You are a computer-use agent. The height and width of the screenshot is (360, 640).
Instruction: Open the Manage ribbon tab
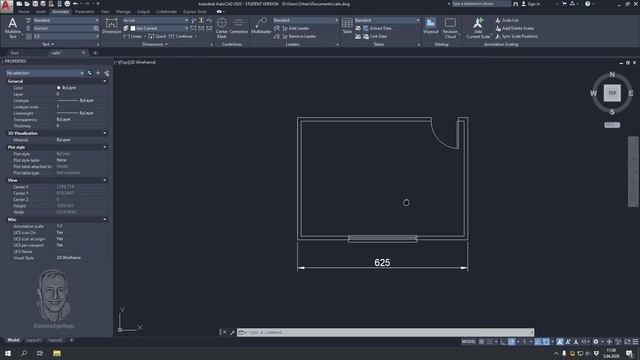(x=123, y=12)
